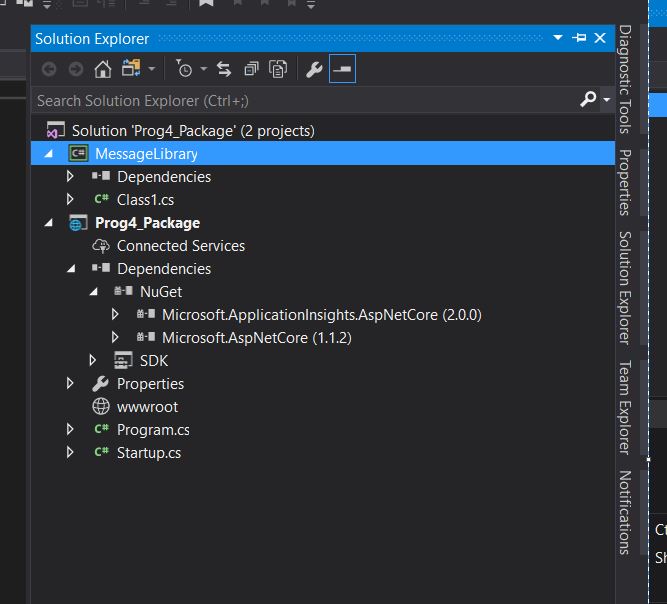Screen dimensions: 667x604
Task: Open Properties via the wrench icon
Action: pos(314,69)
